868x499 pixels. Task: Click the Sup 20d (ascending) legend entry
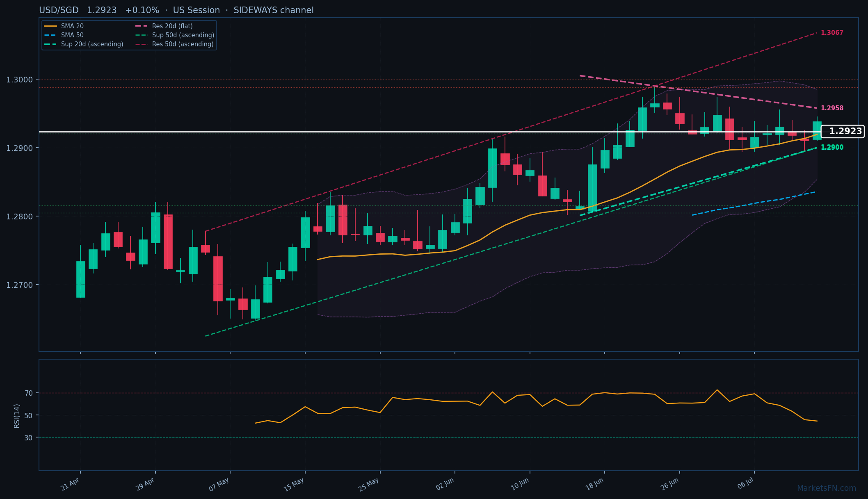84,44
